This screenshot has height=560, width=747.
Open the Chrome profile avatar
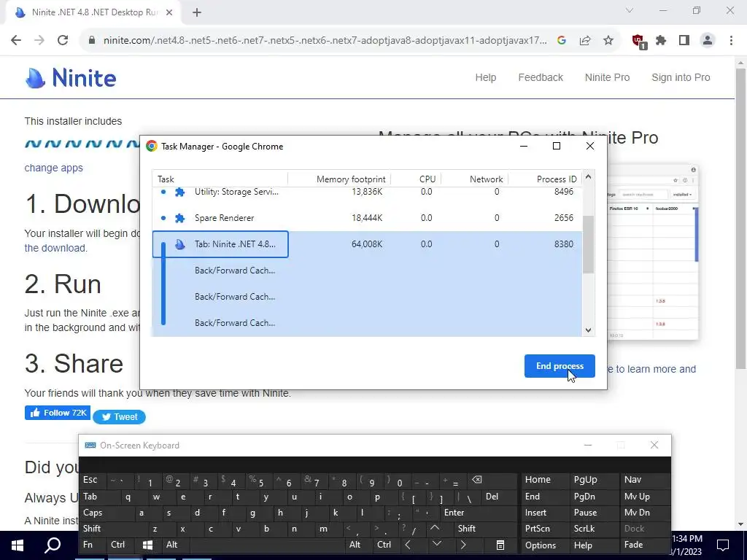(708, 41)
